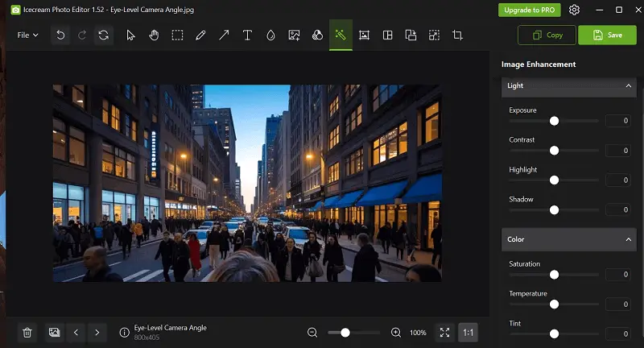Image resolution: width=644 pixels, height=348 pixels.
Task: Click Upgrade to PRO button
Action: (530, 10)
